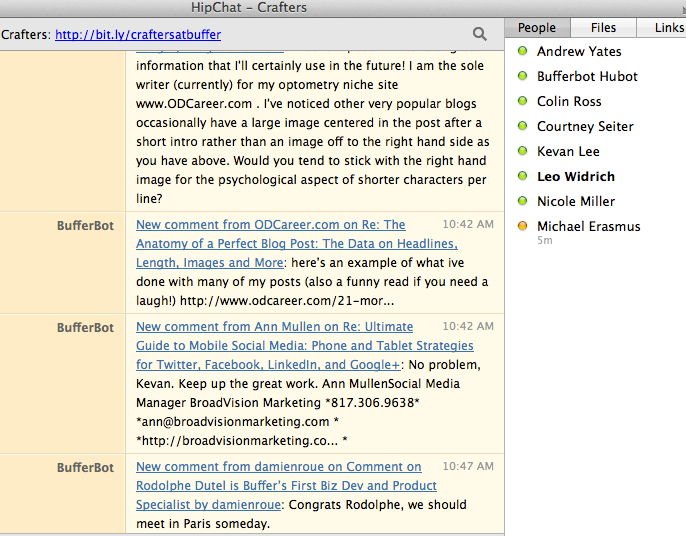Screen dimensions: 686x536
Task: Click the 10:47 AM timestamp
Action: 468,466
